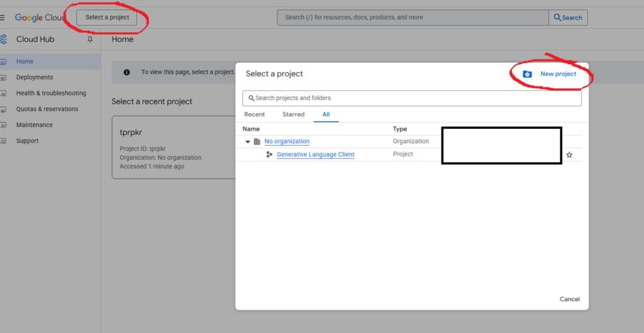Image resolution: width=644 pixels, height=333 pixels.
Task: Focus the Search projects and folders field
Action: coord(412,98)
